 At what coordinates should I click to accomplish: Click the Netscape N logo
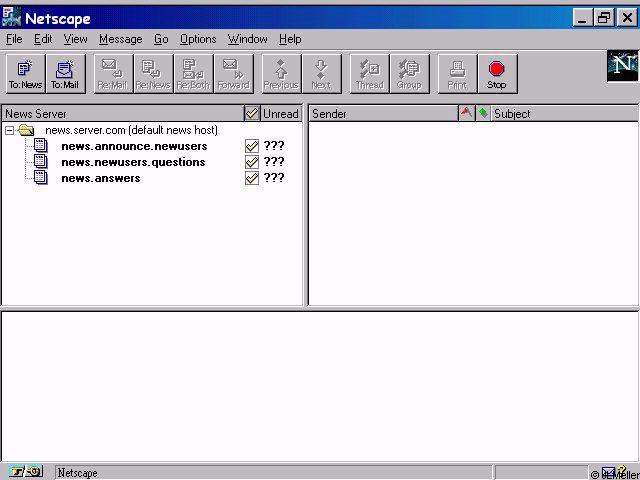[622, 66]
